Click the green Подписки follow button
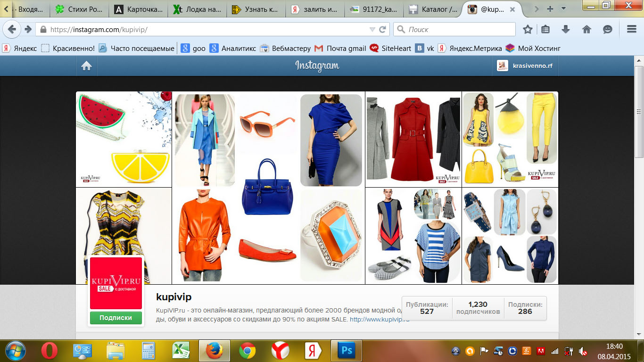Viewport: 644px width, 362px height. [x=116, y=318]
